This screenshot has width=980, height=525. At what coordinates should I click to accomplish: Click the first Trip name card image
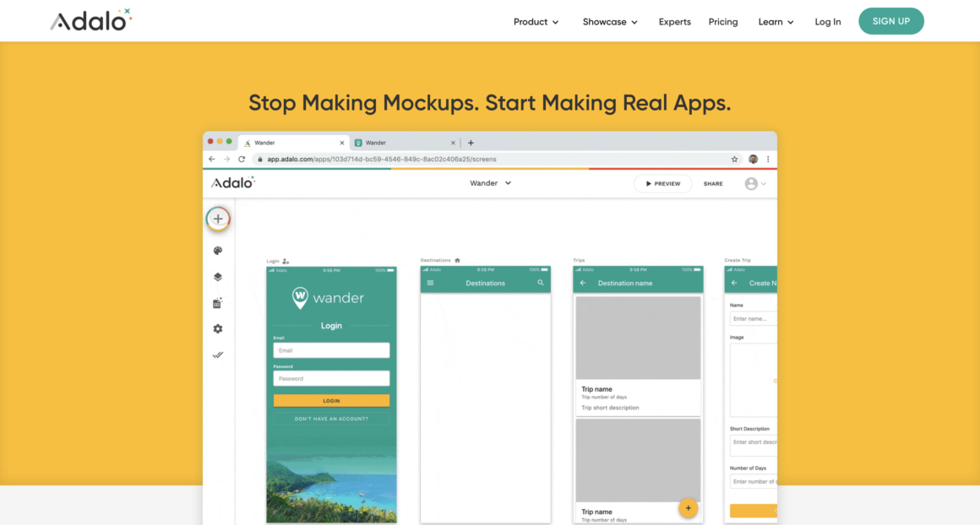[638, 338]
